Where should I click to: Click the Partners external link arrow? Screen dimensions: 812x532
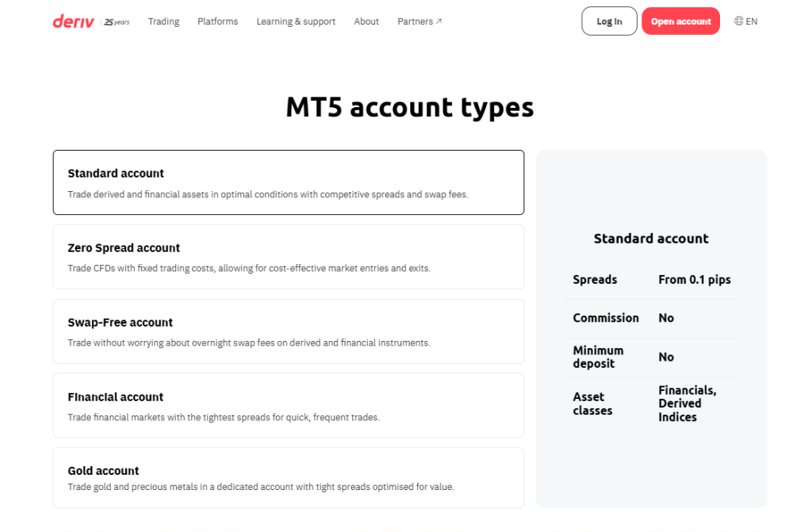point(439,21)
